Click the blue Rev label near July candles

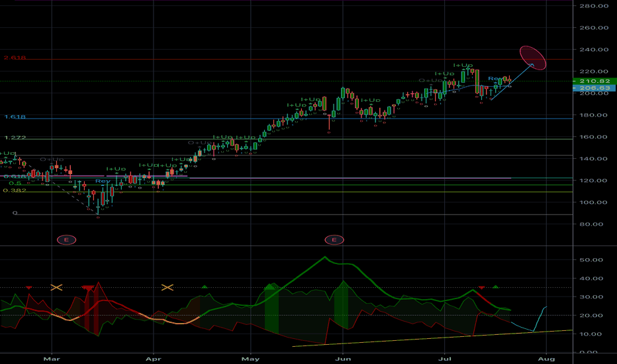coord(495,79)
